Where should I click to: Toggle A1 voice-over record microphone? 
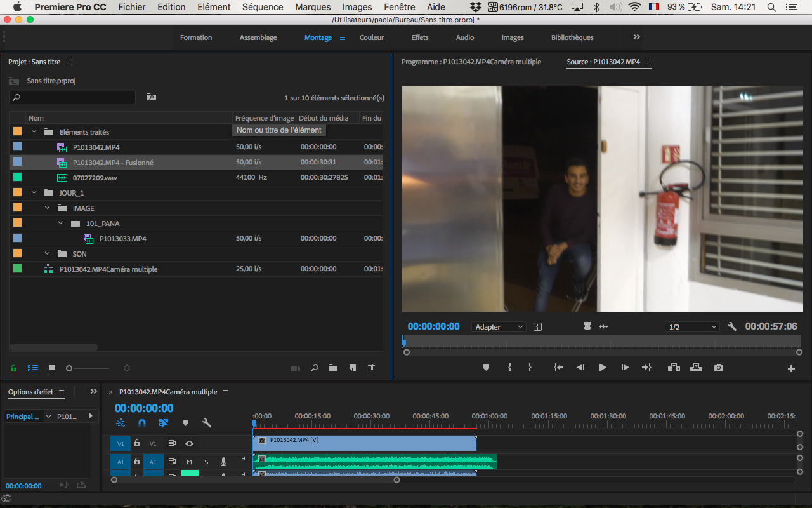pos(223,462)
